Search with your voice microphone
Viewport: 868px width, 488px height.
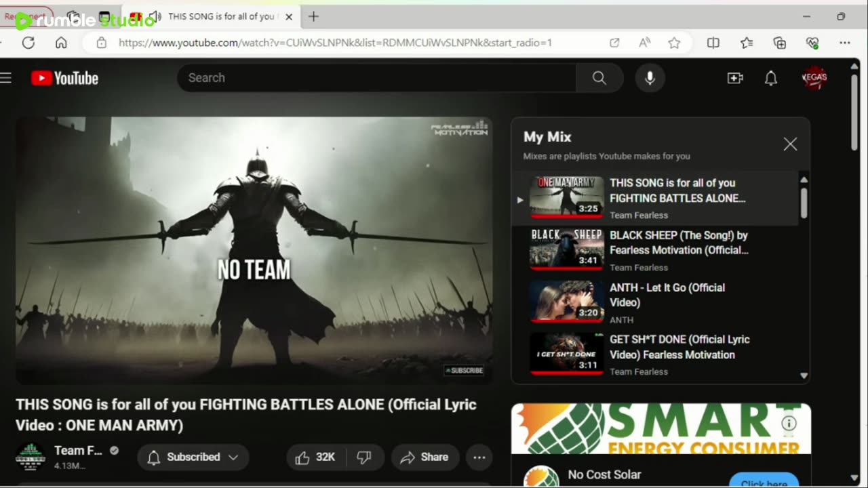[x=650, y=78]
